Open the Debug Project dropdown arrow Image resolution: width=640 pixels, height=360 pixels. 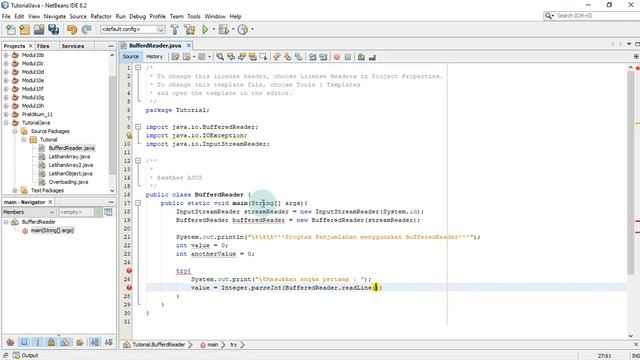[x=232, y=29]
